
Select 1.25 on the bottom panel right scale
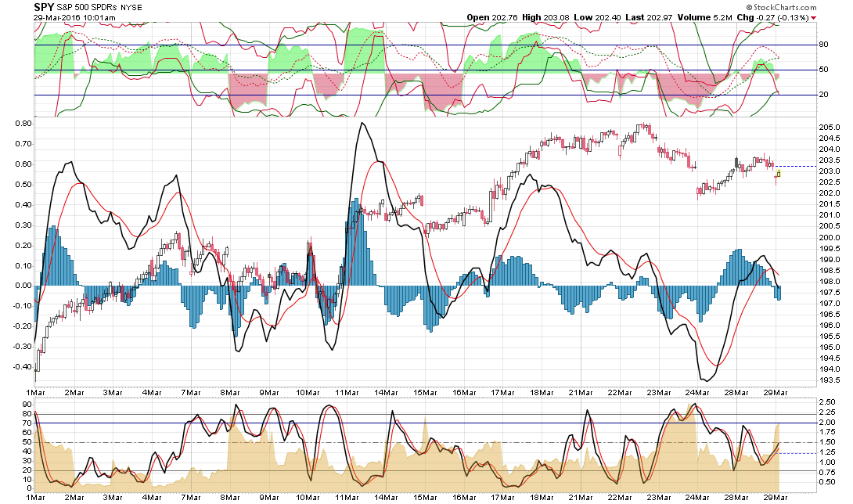pyautogui.click(x=827, y=452)
